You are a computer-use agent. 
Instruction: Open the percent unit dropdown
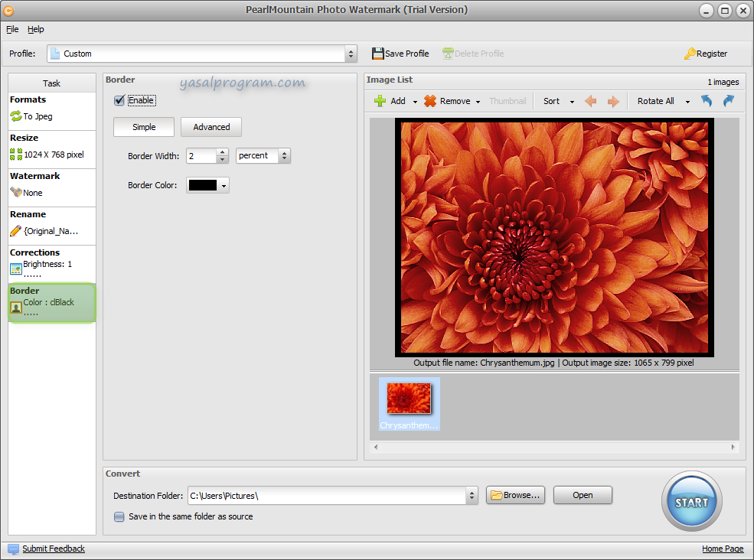284,156
